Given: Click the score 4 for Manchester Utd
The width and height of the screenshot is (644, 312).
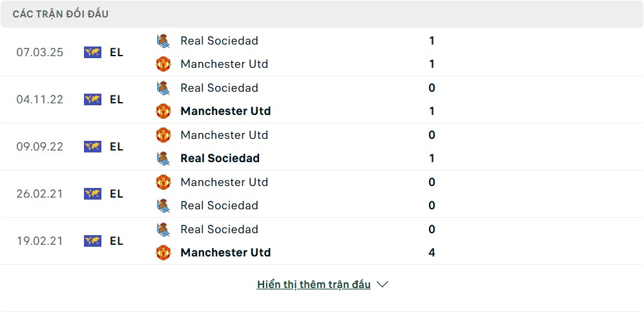Looking at the screenshot, I should [431, 253].
